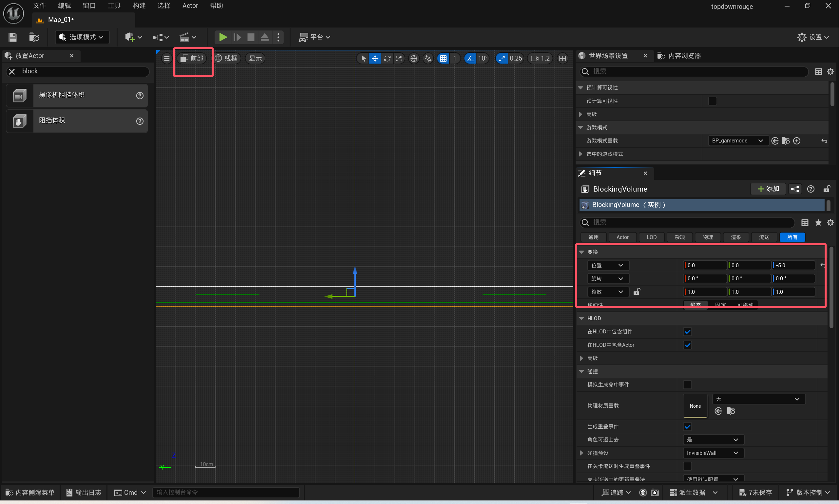Screen dimensions: 839x504
Task: Open the BP_gamemode override dropdown
Action: [x=738, y=140]
